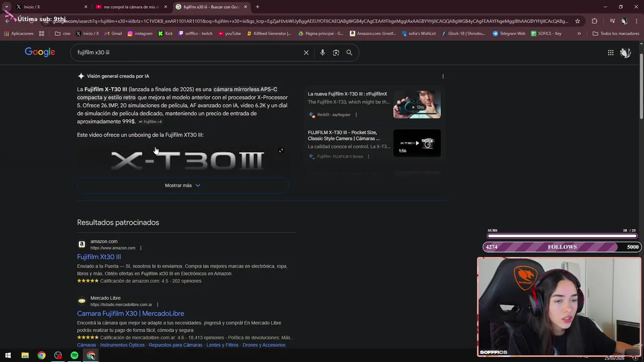644x362 pixels.
Task: Open the SOFICS - Key bookmark
Action: pos(546,34)
